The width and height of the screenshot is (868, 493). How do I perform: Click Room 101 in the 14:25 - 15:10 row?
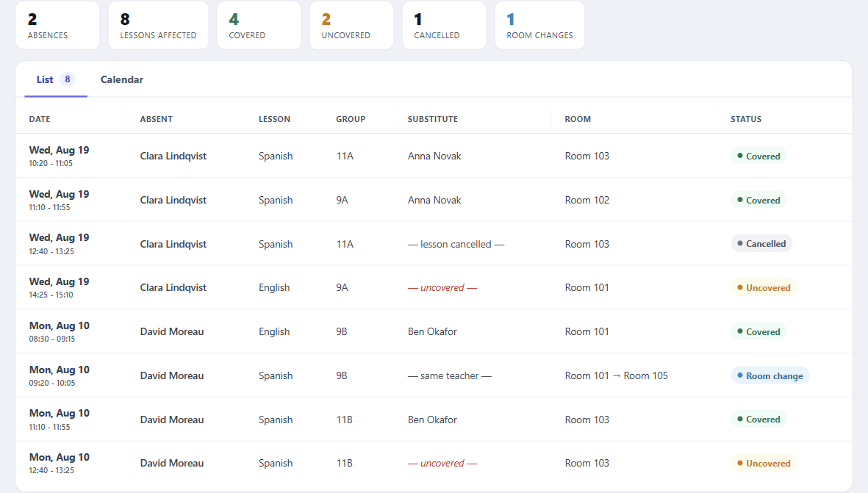click(x=587, y=288)
